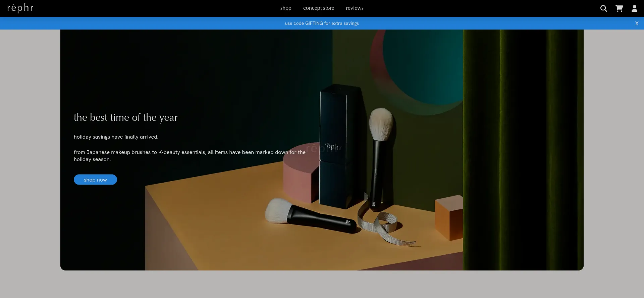
Task: Open the shop menu item
Action: coord(286,8)
